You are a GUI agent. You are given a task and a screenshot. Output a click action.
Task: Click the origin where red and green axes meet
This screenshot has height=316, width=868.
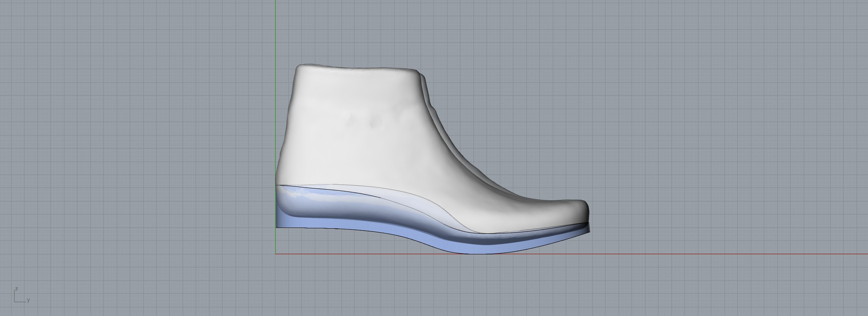[x=275, y=254]
